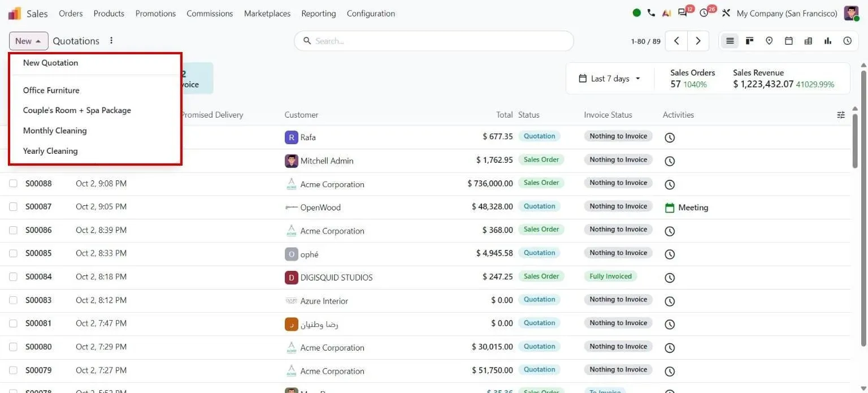Viewport: 868px width, 393px height.
Task: Click the green online status dot
Action: (x=637, y=13)
